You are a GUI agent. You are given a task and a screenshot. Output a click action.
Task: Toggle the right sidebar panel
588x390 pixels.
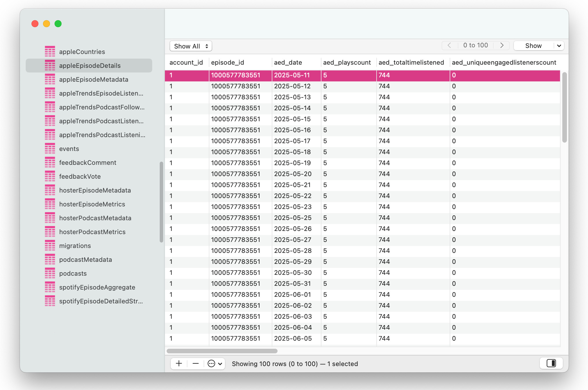tap(551, 363)
